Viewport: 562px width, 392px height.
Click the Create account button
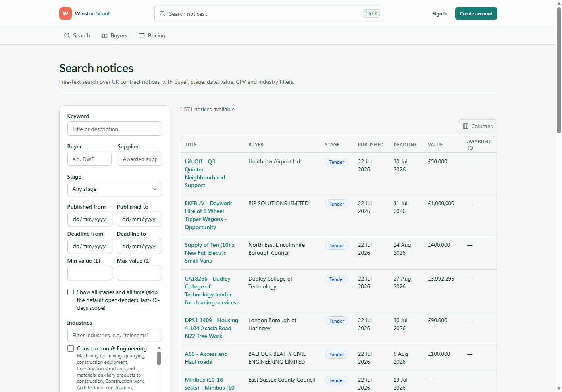pos(476,13)
